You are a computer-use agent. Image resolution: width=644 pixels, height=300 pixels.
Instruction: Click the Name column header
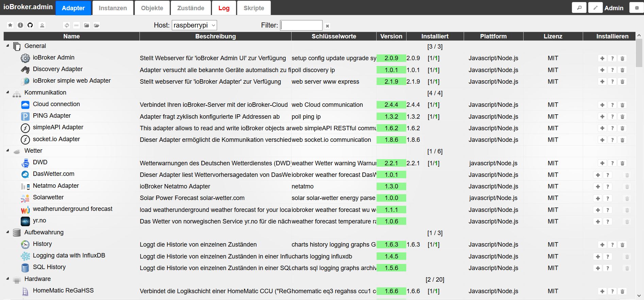[x=71, y=36]
